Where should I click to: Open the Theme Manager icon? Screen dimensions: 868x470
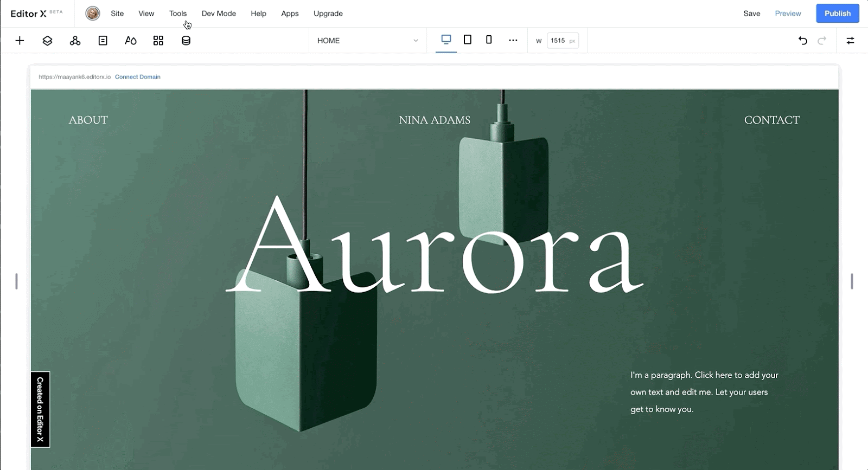pos(130,41)
